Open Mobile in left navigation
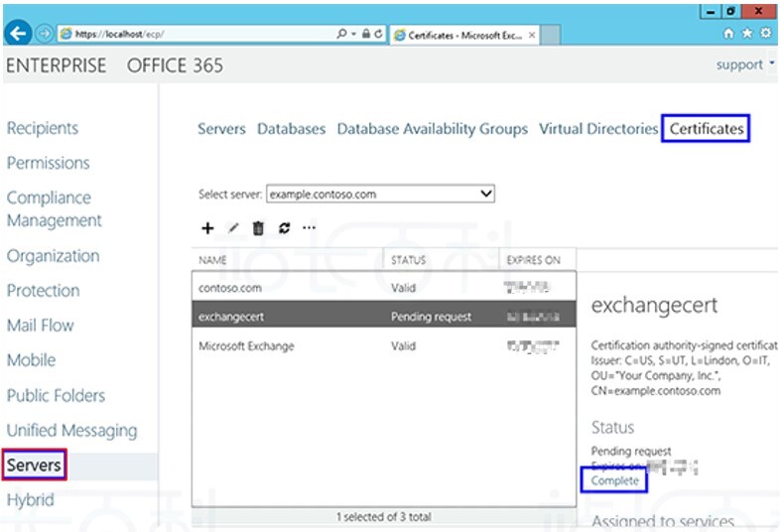780x532 pixels. pyautogui.click(x=32, y=360)
